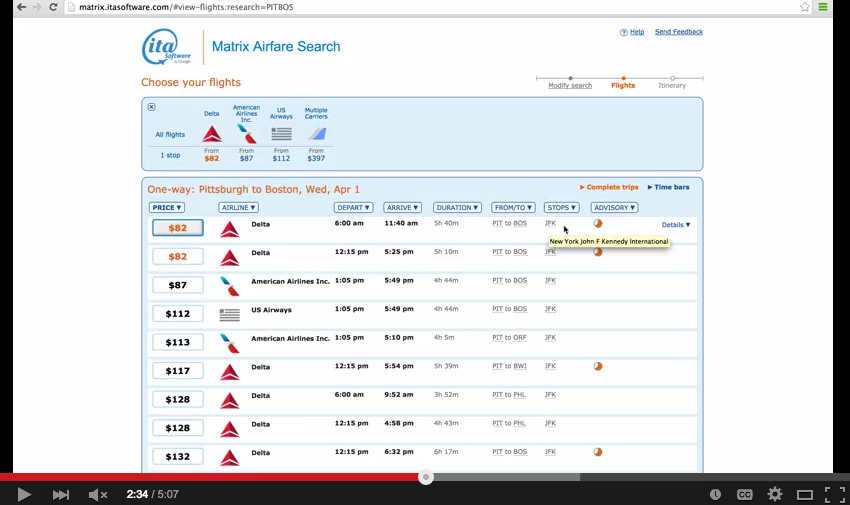This screenshot has height=505, width=850.
Task: Click the browser back arrow
Action: click(x=21, y=7)
